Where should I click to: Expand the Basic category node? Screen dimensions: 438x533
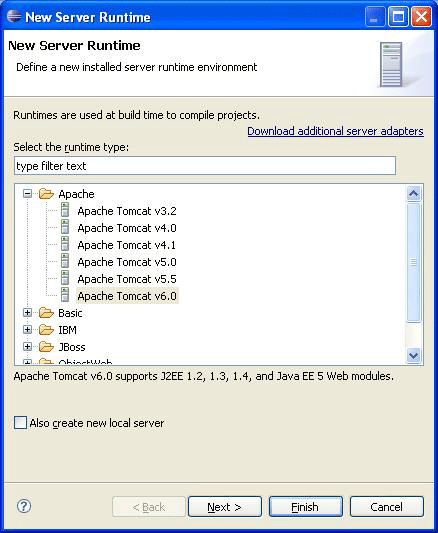pos(28,313)
